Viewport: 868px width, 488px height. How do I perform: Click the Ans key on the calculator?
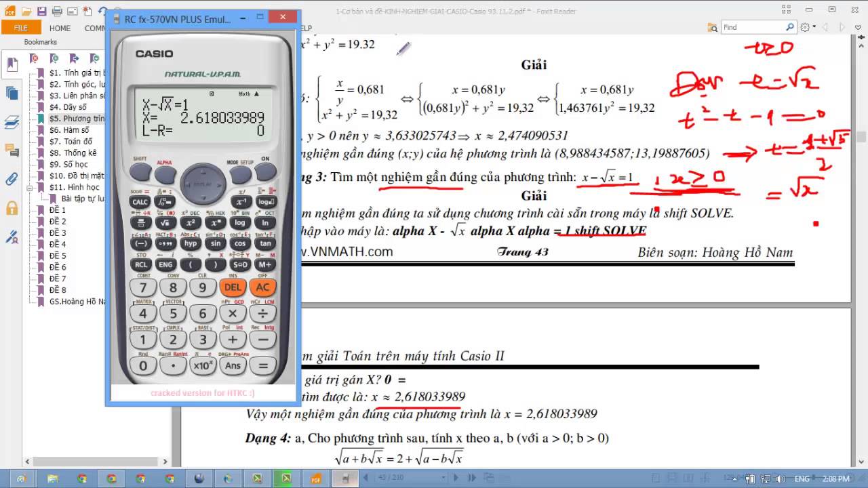tap(233, 366)
